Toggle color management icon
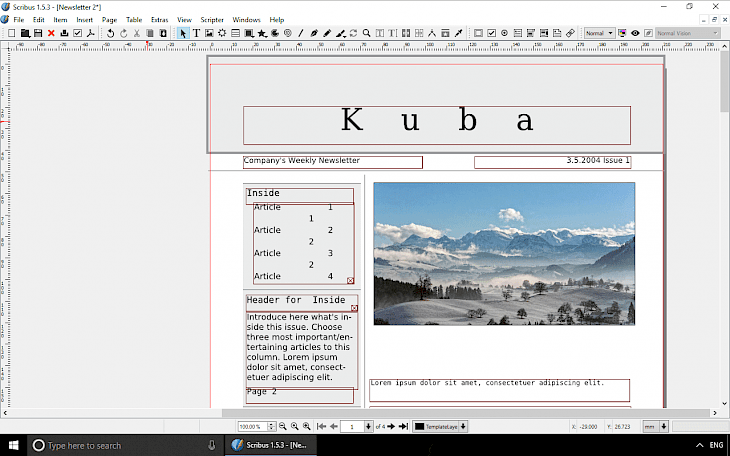This screenshot has height=456, width=730. 622,33
